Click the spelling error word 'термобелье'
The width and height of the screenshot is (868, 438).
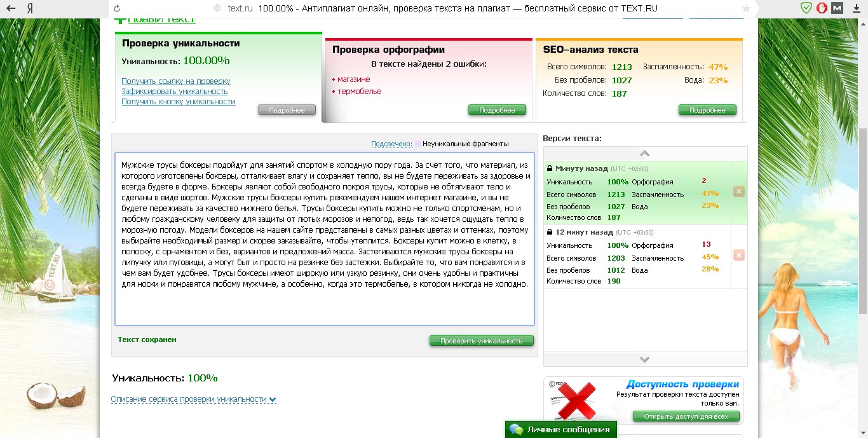(360, 92)
